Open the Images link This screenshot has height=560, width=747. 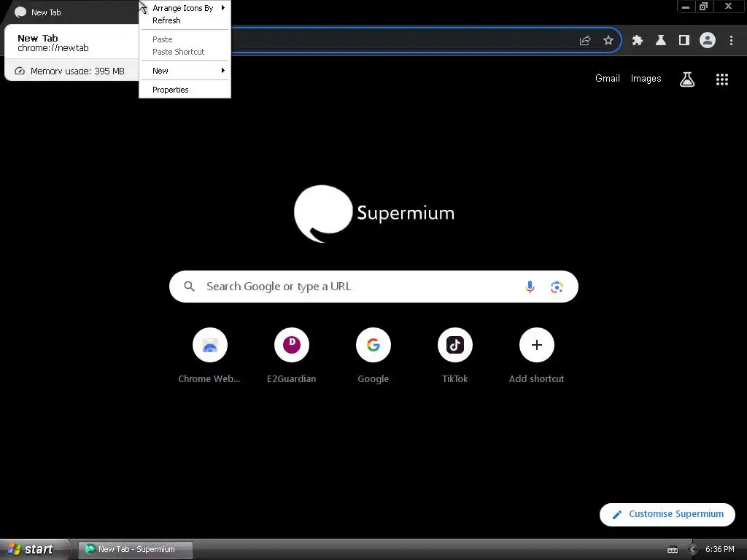[x=646, y=79]
